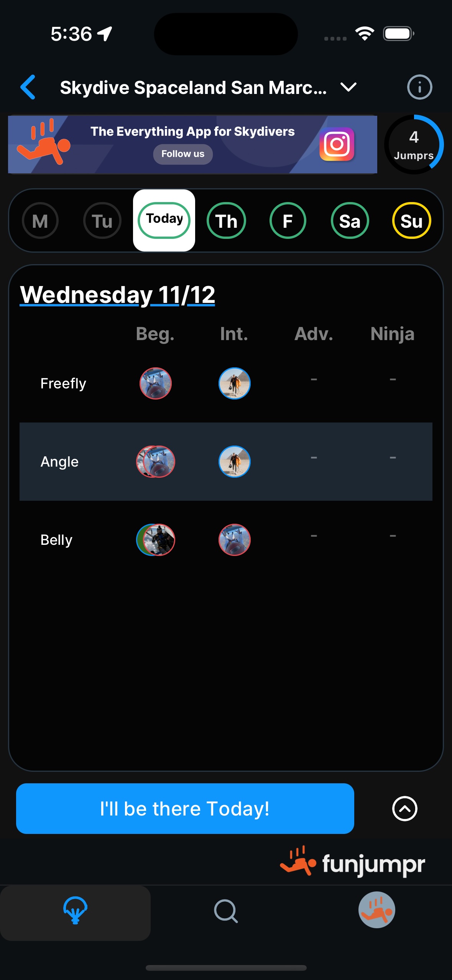
Task: Open the profile avatar tab
Action: [376, 910]
